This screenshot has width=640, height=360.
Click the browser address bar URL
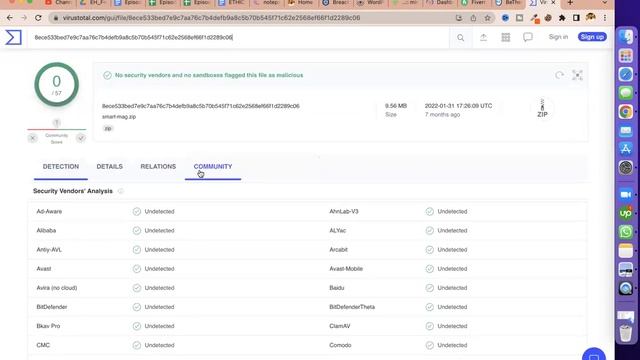click(x=211, y=18)
